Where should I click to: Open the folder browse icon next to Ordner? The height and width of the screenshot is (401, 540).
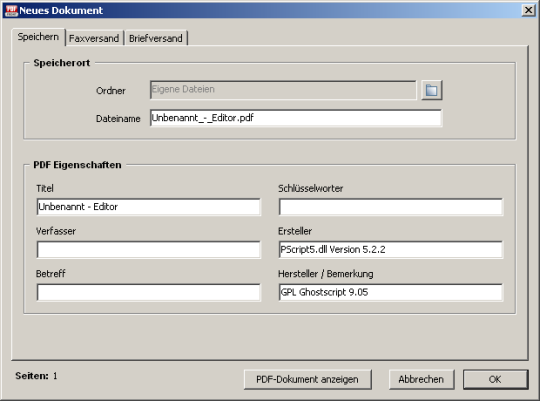click(x=432, y=90)
